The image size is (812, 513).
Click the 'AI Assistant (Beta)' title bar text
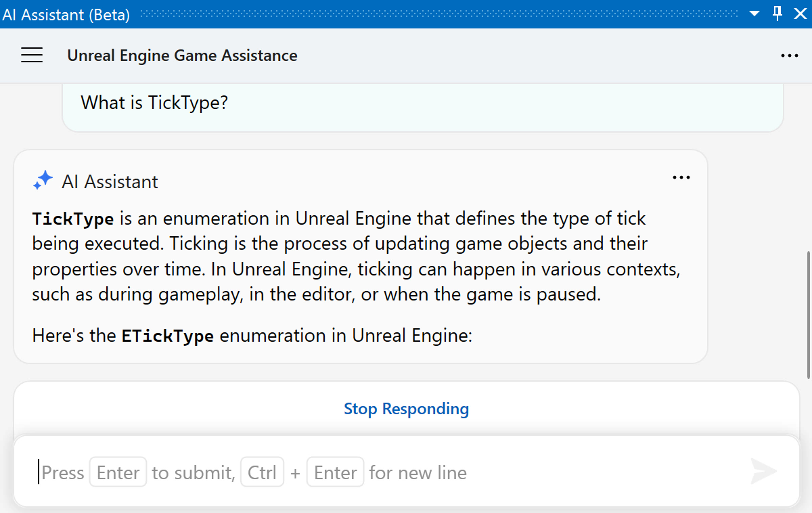(66, 14)
